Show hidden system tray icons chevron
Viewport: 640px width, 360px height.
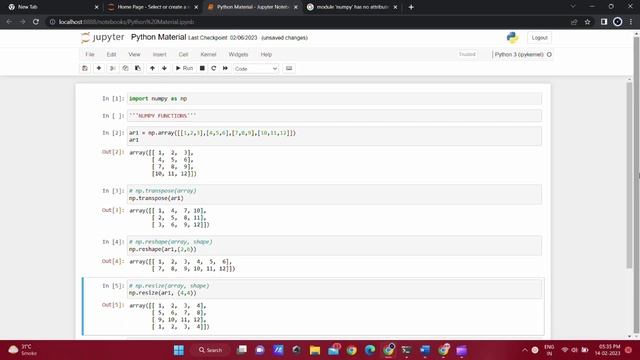coord(524,350)
